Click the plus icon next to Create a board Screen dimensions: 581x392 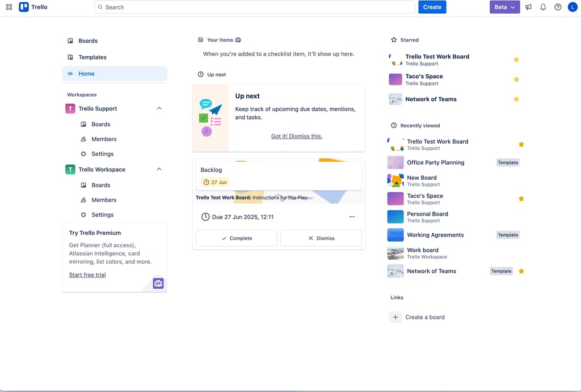[x=395, y=317]
